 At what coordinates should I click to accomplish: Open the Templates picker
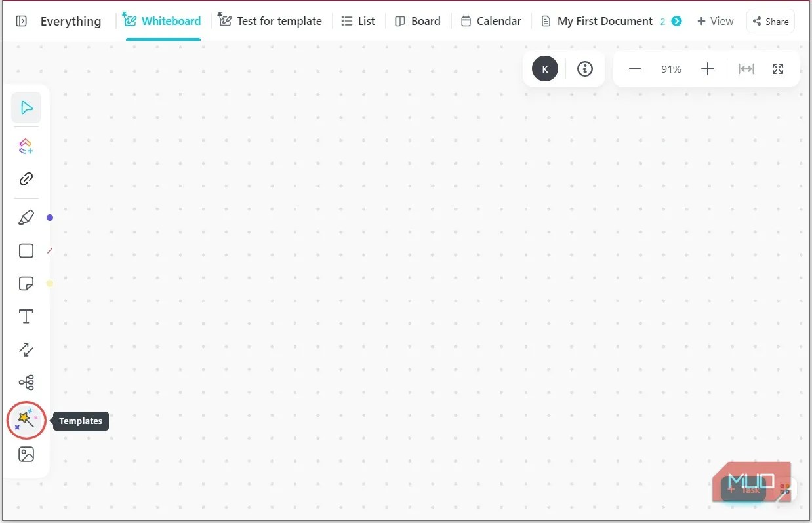[26, 420]
